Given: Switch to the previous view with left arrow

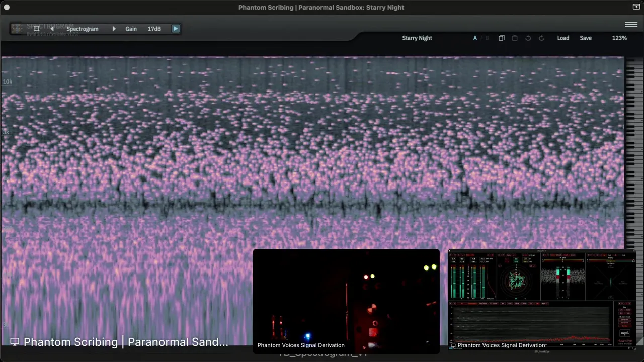Looking at the screenshot, I should tap(52, 29).
